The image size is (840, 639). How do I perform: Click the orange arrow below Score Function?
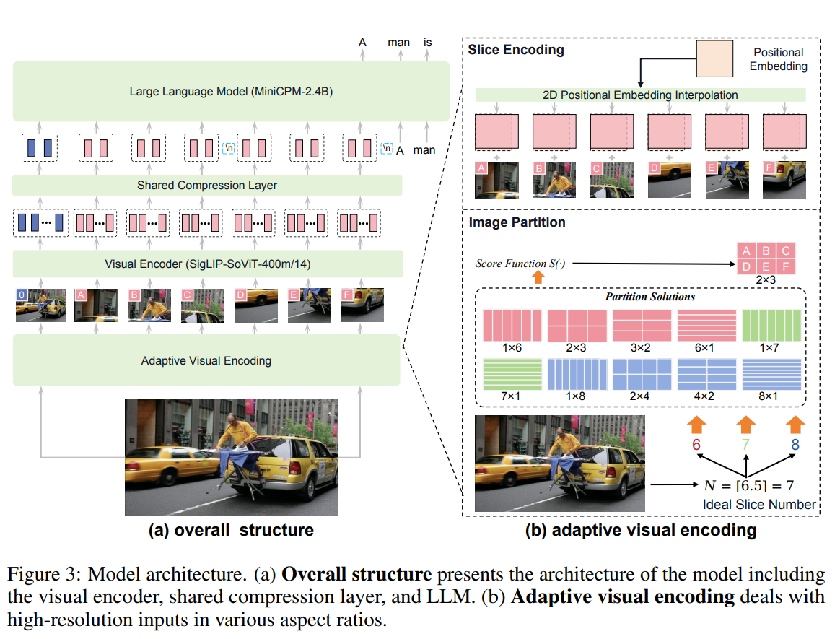tap(538, 277)
